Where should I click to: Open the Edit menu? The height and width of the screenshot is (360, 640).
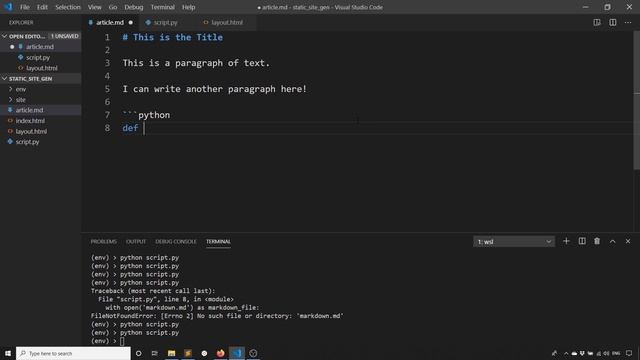click(x=42, y=7)
